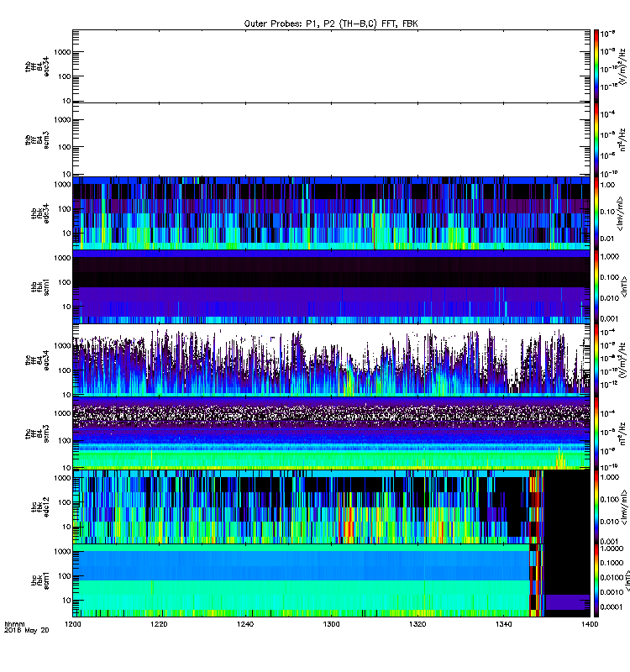Click the "thb fbk scm1" panel label
630x672 pixels.
tap(40, 287)
